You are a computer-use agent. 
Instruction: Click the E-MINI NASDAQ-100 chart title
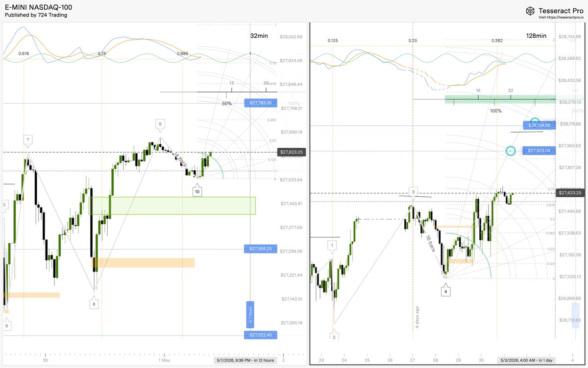pos(38,7)
